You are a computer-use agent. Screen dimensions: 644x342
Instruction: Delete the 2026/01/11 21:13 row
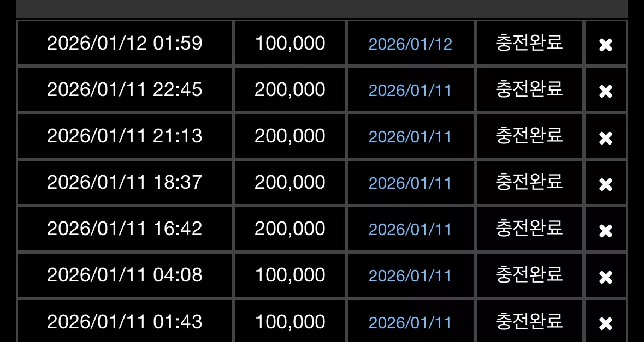pyautogui.click(x=606, y=138)
